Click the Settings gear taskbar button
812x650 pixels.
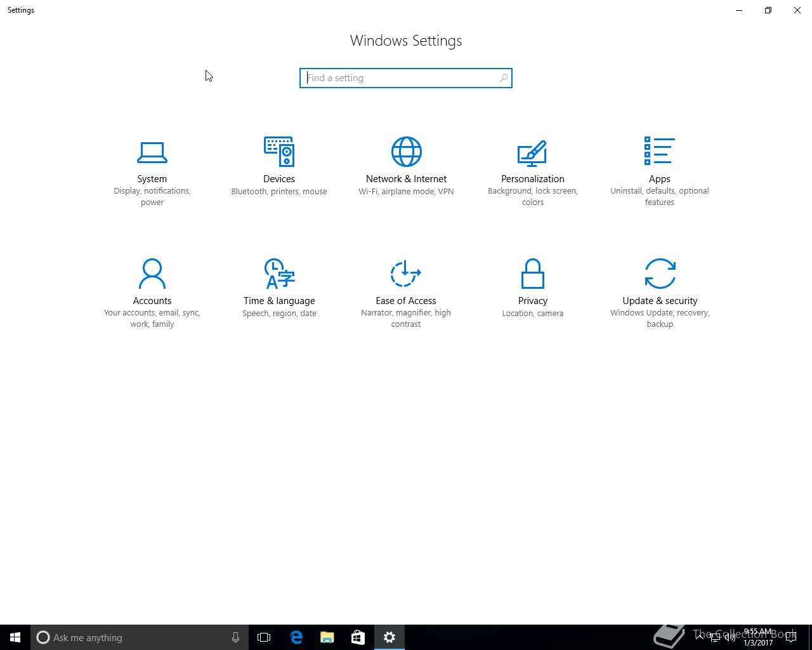point(390,637)
